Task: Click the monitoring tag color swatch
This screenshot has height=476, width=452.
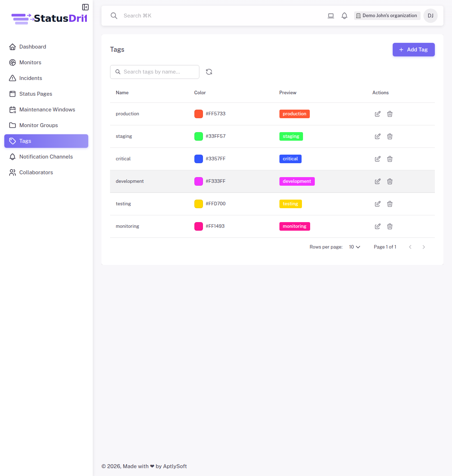Action: click(199, 226)
